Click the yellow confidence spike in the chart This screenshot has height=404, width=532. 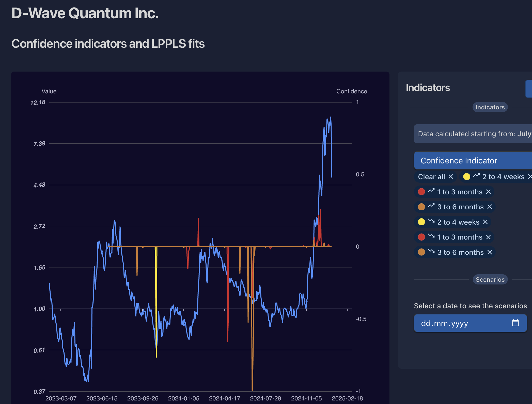(x=156, y=302)
